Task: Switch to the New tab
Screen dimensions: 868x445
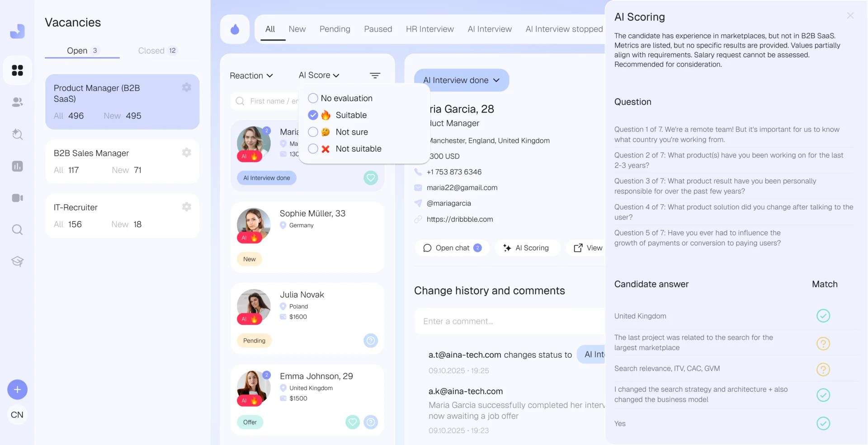Action: [x=297, y=29]
